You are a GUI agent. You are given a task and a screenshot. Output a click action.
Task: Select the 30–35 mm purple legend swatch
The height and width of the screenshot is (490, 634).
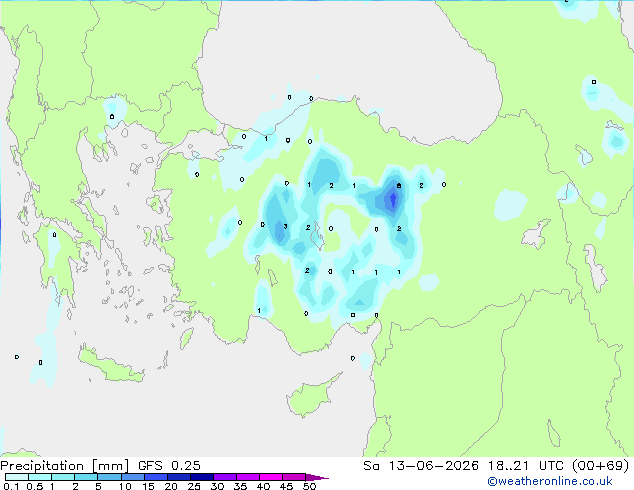coord(225,477)
